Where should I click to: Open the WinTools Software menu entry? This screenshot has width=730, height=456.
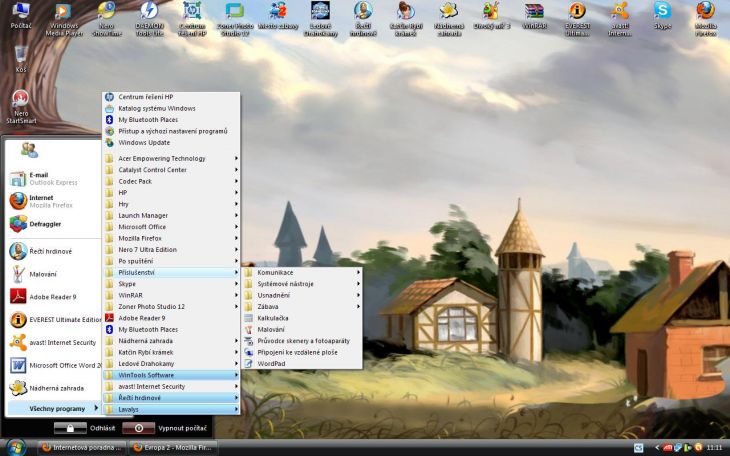(x=171, y=375)
